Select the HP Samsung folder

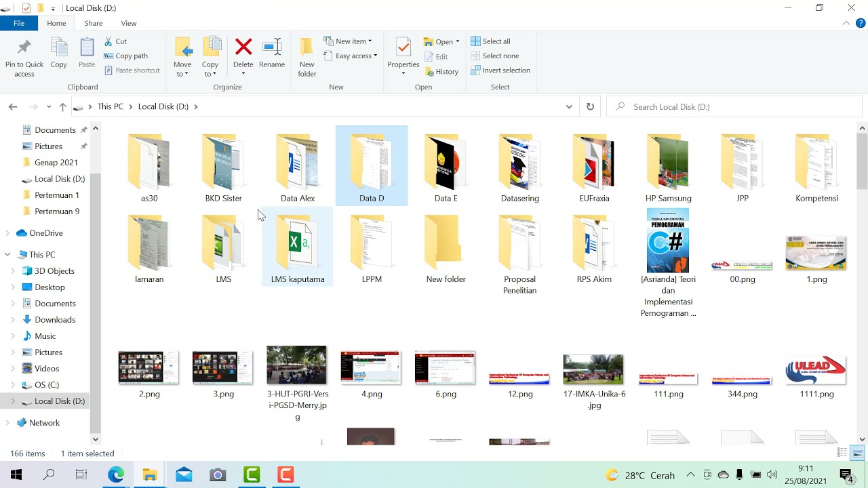(x=669, y=167)
